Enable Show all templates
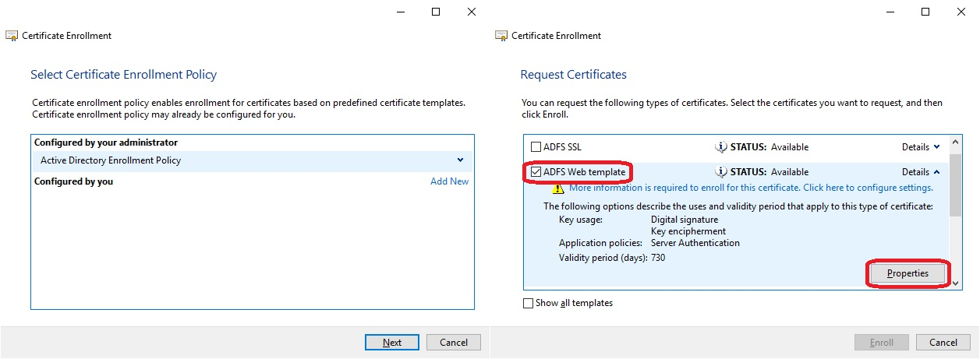 (529, 303)
